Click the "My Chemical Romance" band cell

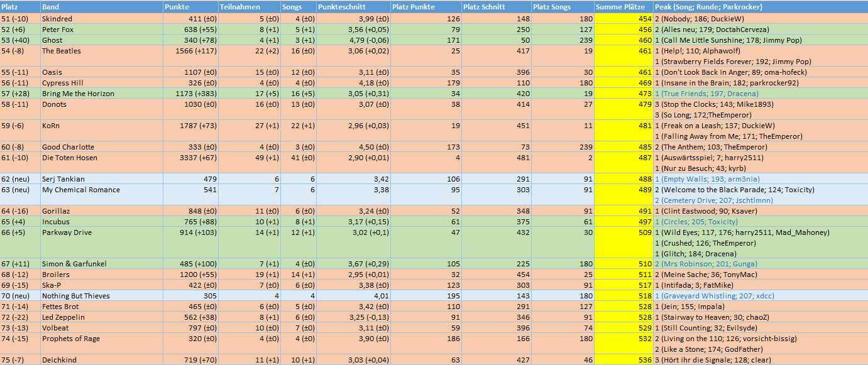coord(101,195)
